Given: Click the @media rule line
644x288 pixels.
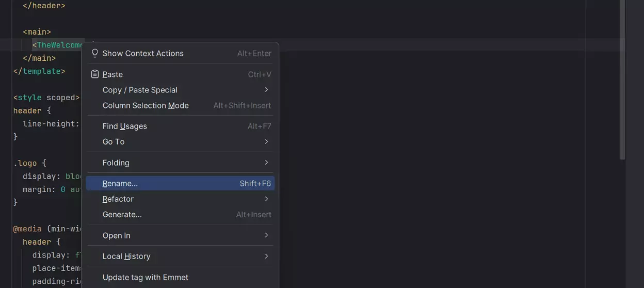Looking at the screenshot, I should click(x=46, y=229).
